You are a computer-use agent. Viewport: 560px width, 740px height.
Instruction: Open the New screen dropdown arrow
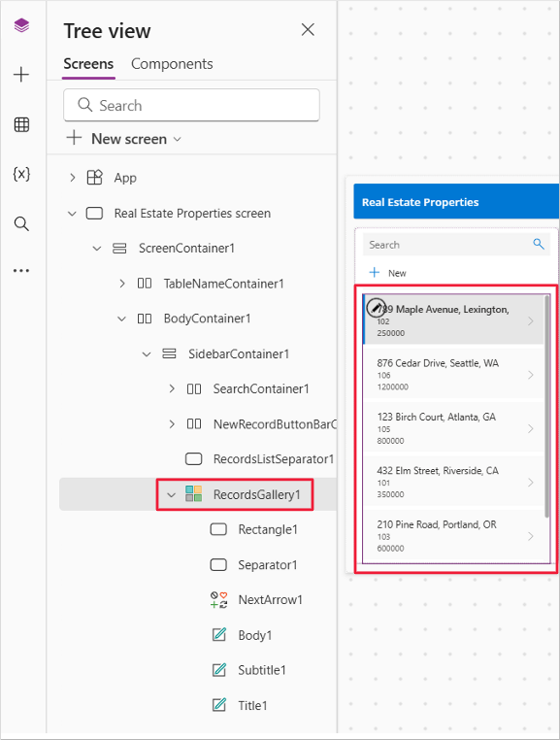178,139
